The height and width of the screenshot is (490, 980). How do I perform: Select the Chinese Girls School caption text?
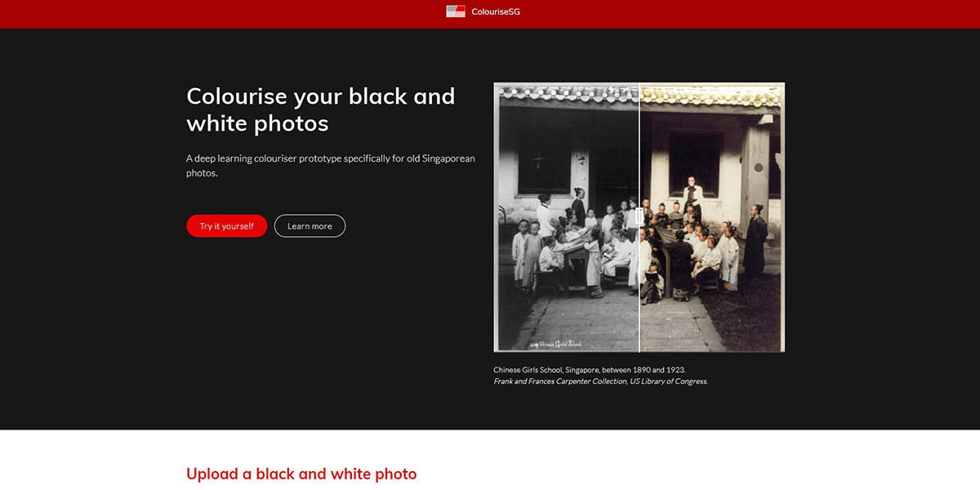click(589, 370)
